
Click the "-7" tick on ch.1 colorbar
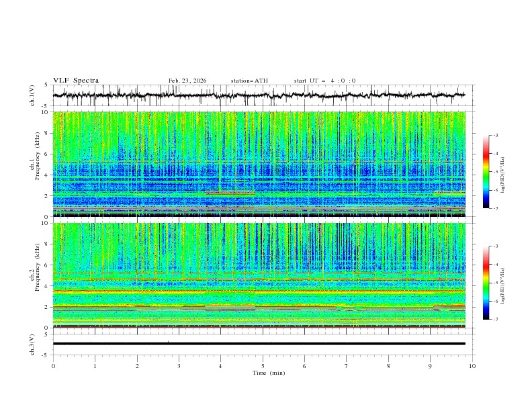[495, 208]
